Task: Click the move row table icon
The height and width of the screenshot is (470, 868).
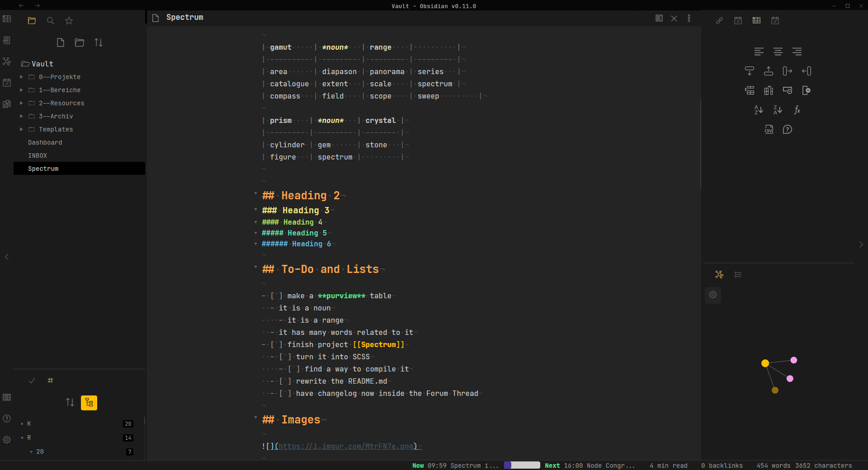Action: tap(749, 90)
